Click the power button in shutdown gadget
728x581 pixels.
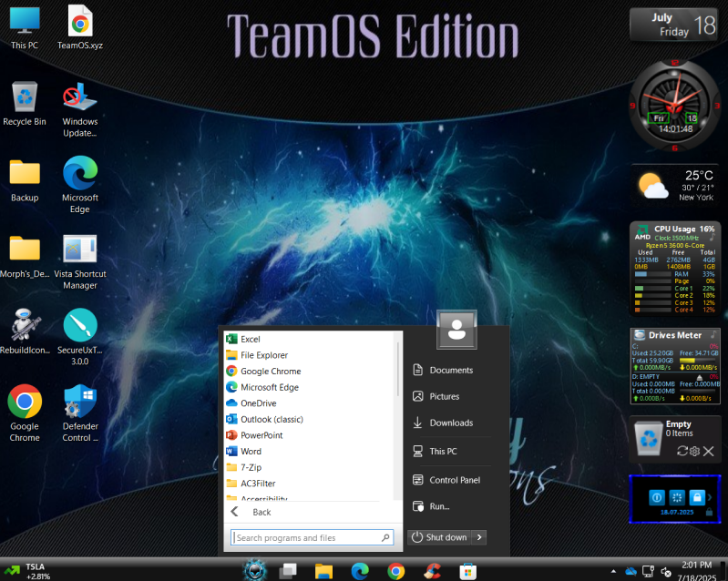(x=657, y=497)
